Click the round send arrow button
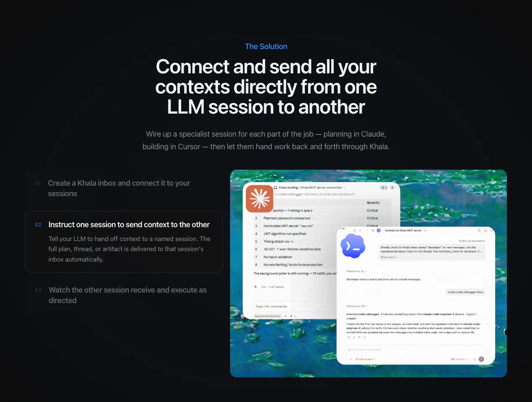This screenshot has height=402, width=532. (x=481, y=359)
